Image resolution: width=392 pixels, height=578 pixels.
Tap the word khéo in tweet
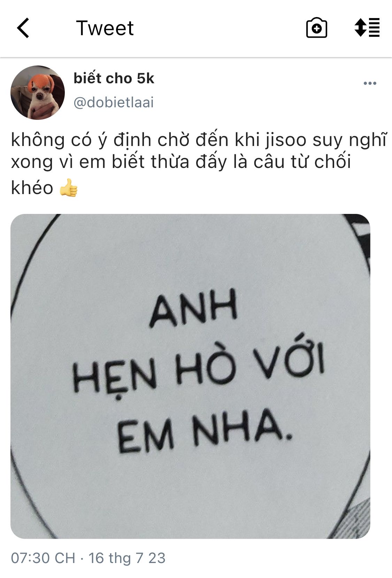[32, 188]
